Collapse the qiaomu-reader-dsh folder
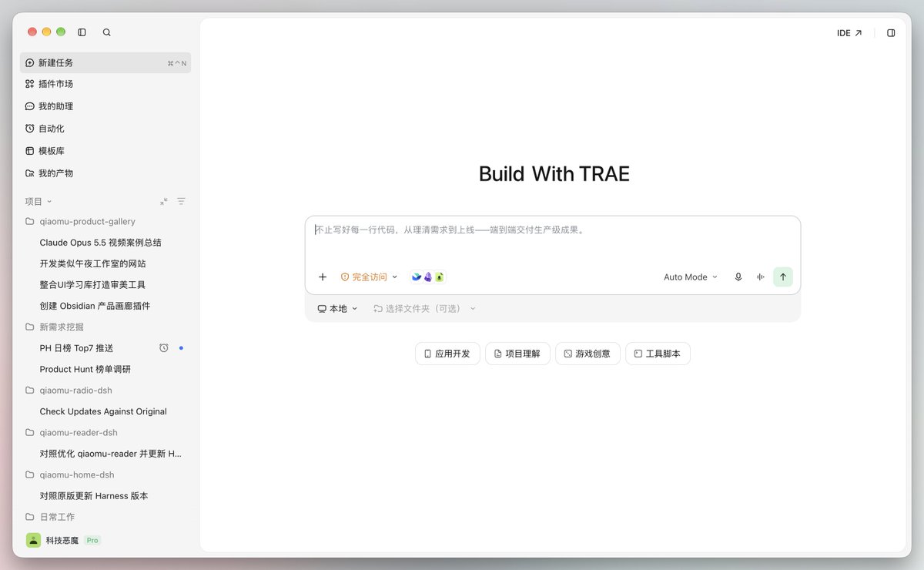 tap(105, 433)
